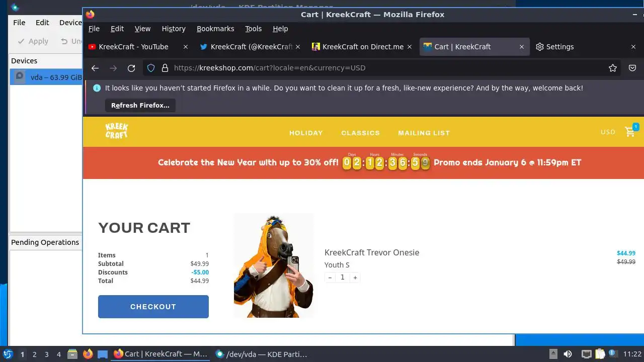Click the Youth S size text
The width and height of the screenshot is (644, 362).
[x=337, y=265]
